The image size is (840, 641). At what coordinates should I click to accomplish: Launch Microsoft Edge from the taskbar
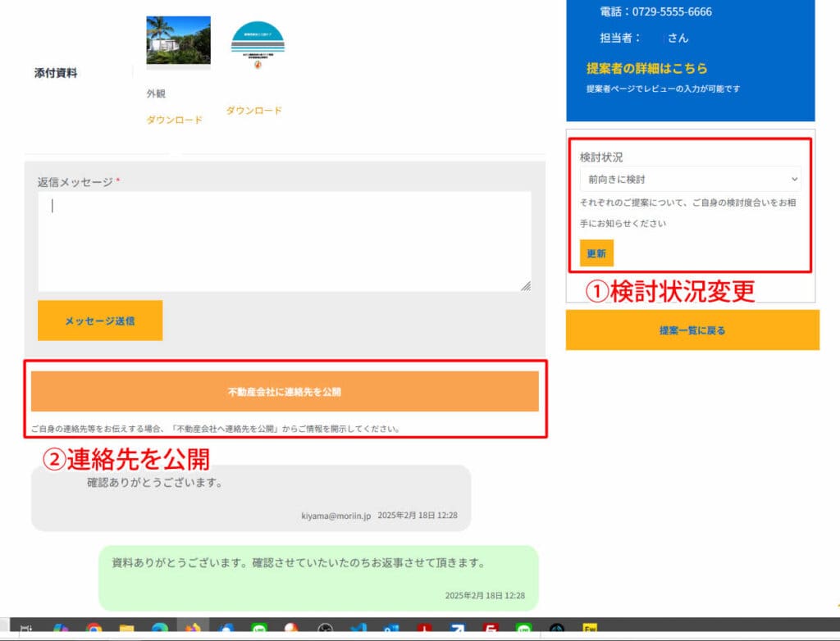pos(159,630)
